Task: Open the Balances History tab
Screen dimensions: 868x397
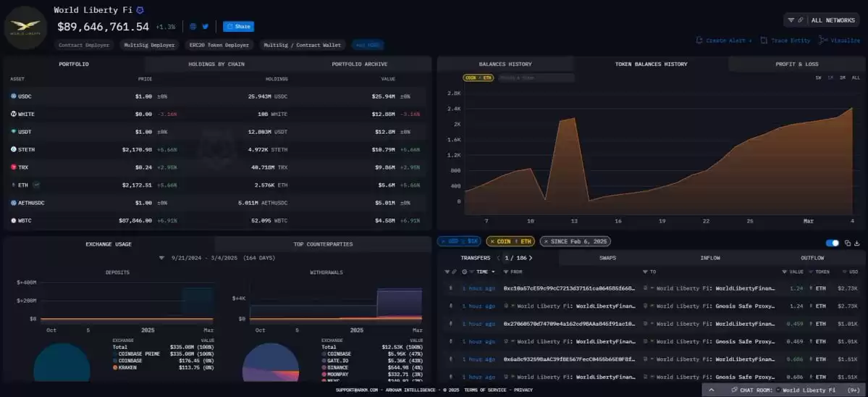Action: pos(505,64)
